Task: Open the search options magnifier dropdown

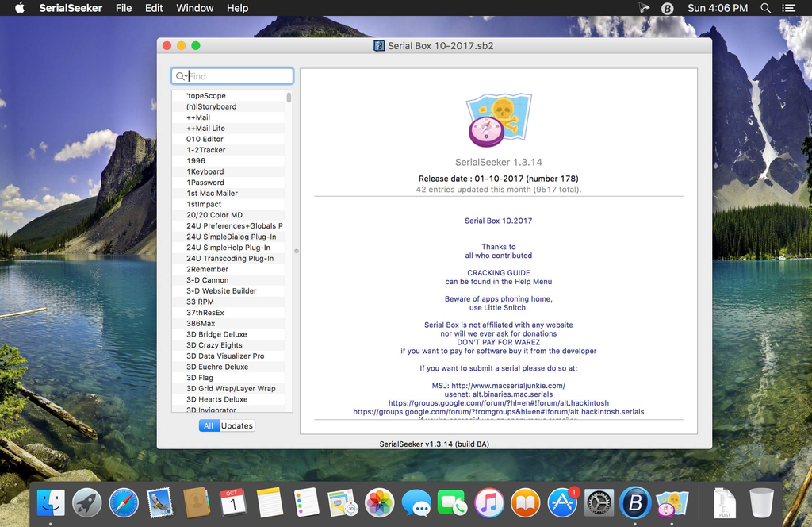Action: [182, 76]
